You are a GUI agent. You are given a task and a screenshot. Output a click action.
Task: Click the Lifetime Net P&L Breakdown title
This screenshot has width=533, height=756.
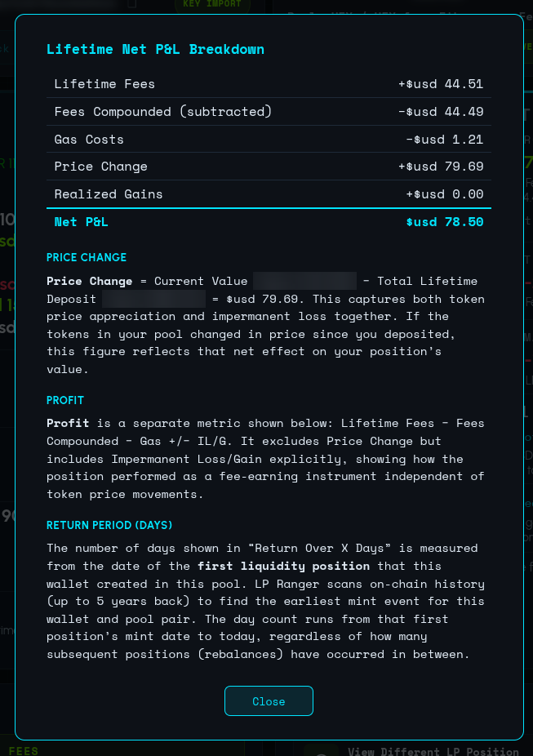[x=155, y=49]
